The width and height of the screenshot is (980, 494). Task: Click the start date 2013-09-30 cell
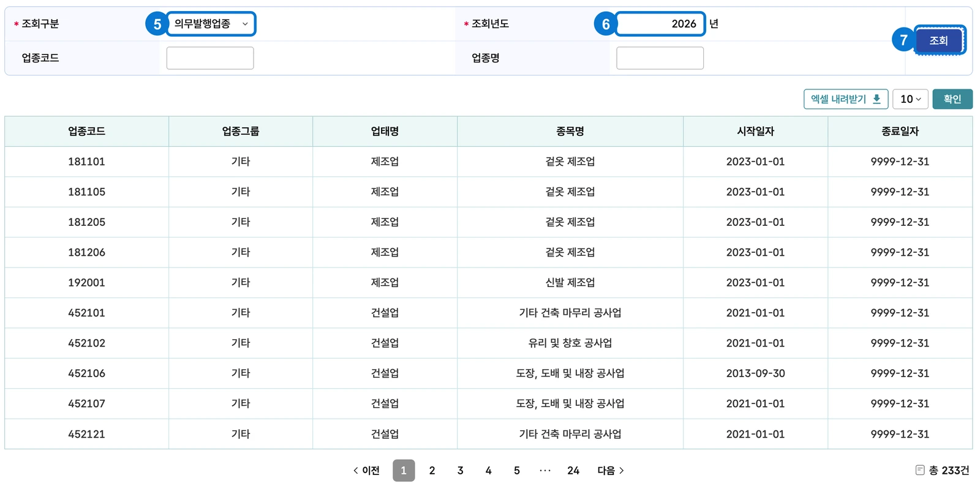point(755,373)
